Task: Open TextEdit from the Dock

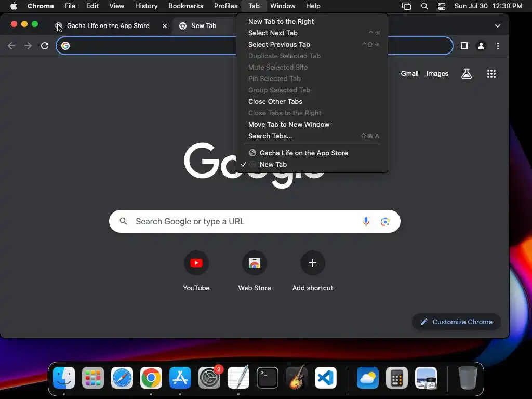Action: [x=238, y=378]
